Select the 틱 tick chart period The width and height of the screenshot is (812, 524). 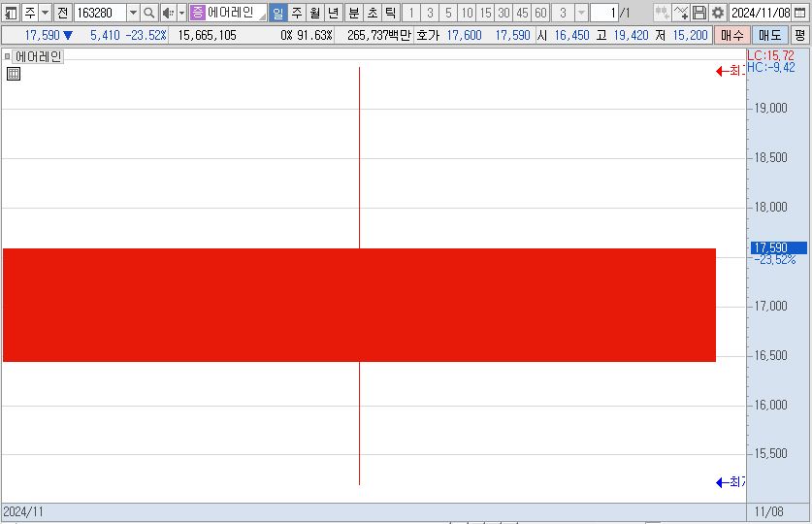(391, 13)
